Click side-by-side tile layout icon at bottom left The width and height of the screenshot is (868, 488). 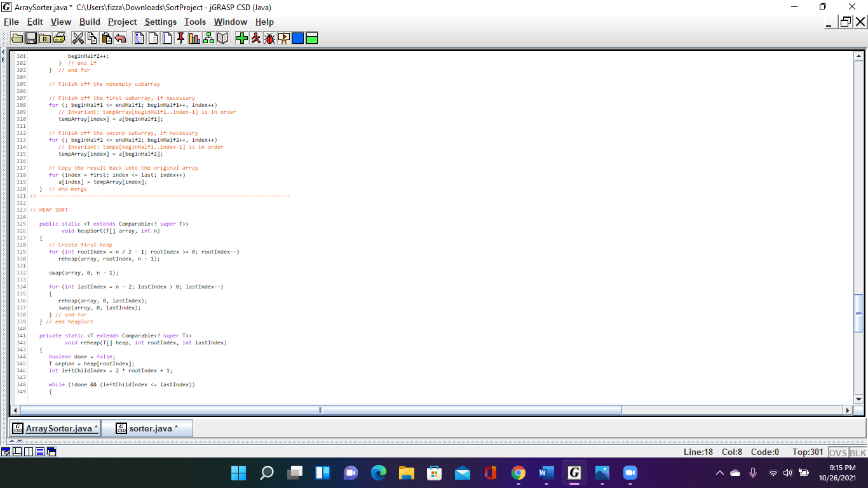point(29,452)
